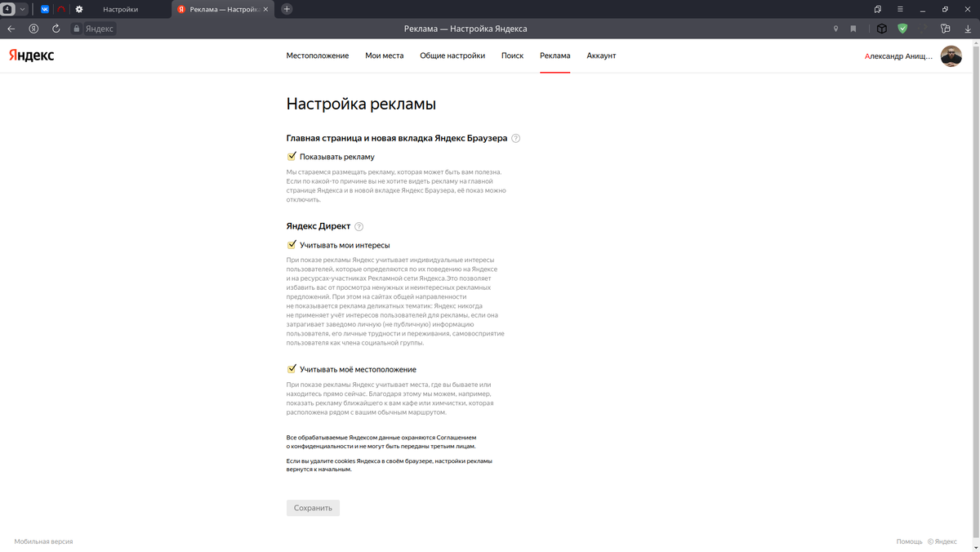
Task: Open the downloads arrow icon
Action: click(968, 29)
